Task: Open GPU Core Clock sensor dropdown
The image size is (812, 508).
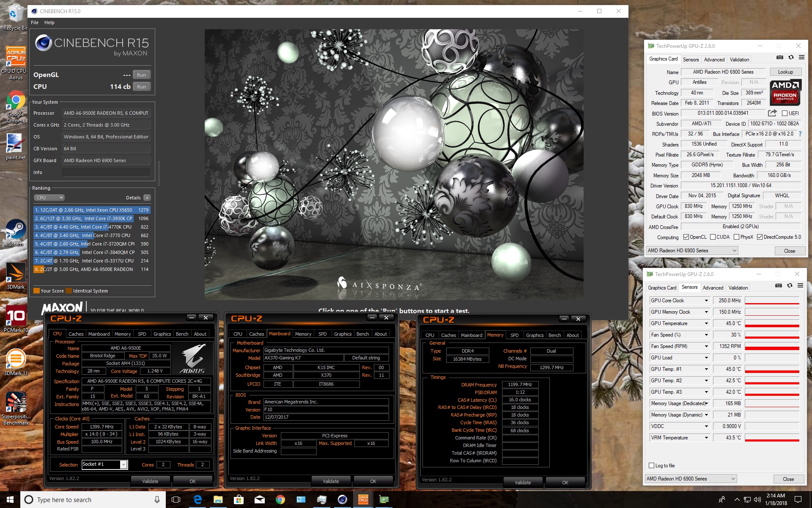Action: tap(706, 301)
